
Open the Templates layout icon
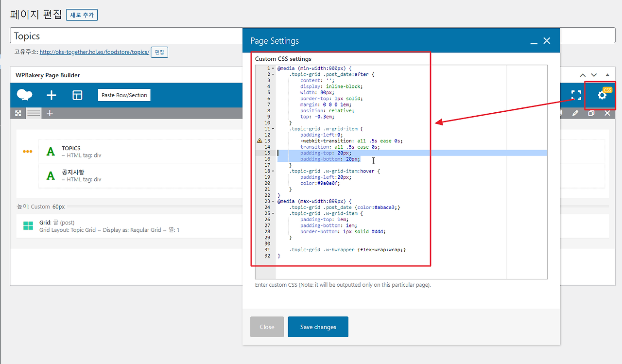tap(77, 95)
